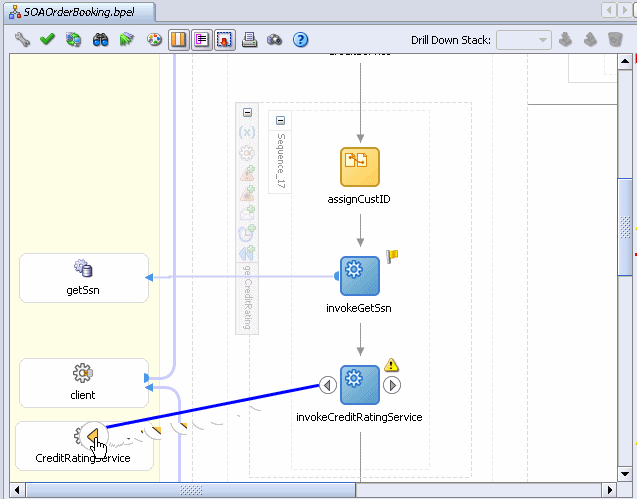
Task: Select the SOAOrderBooking.bpel tab
Action: point(80,12)
